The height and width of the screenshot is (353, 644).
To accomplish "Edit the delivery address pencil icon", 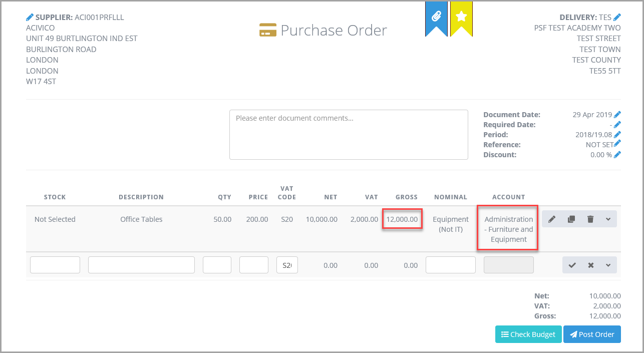I will [617, 18].
